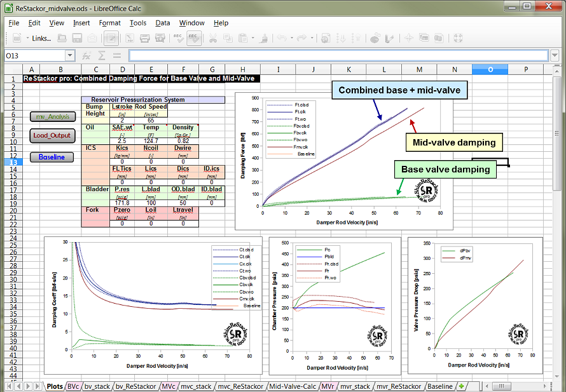This screenshot has width=566, height=392.
Task: Click the formula input line
Action: click(x=338, y=55)
